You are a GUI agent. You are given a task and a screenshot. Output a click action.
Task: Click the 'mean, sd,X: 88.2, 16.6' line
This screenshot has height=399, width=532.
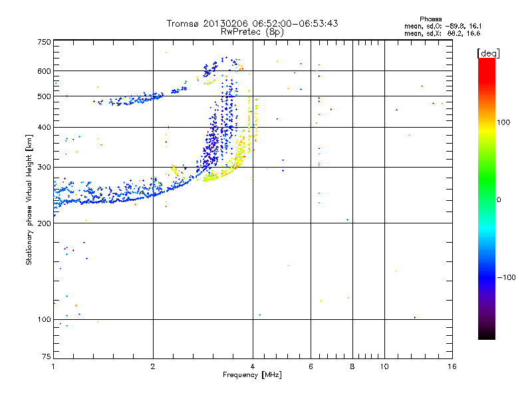coord(442,33)
